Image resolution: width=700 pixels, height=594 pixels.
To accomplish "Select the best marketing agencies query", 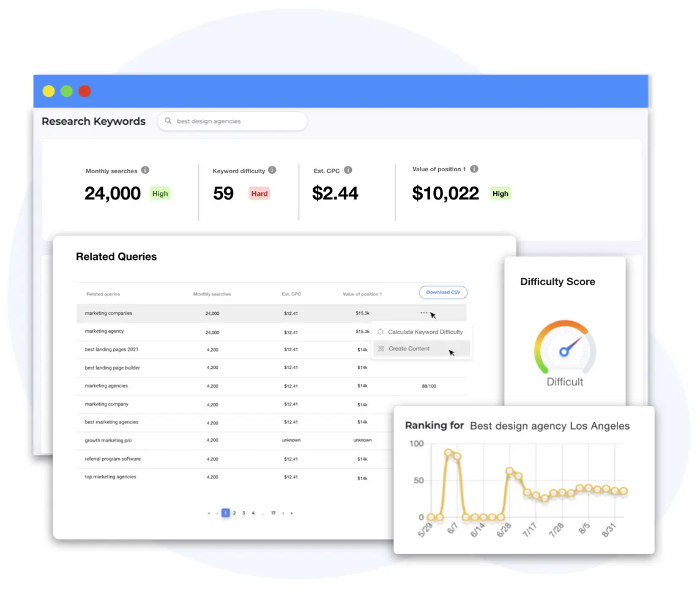I will coord(111,421).
